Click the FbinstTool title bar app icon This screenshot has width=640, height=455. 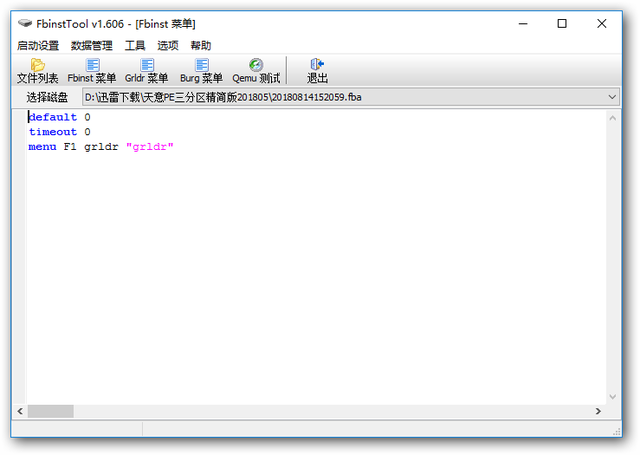point(25,24)
